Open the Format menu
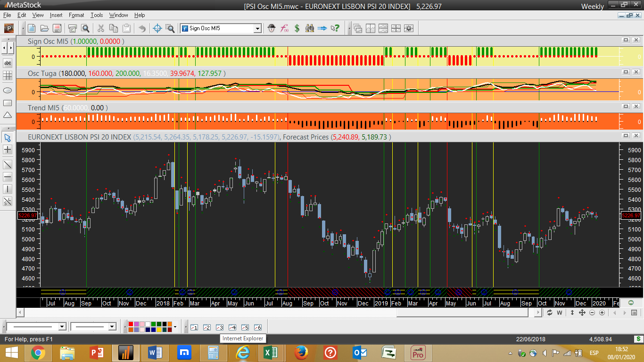This screenshot has height=362, width=644. 76,15
